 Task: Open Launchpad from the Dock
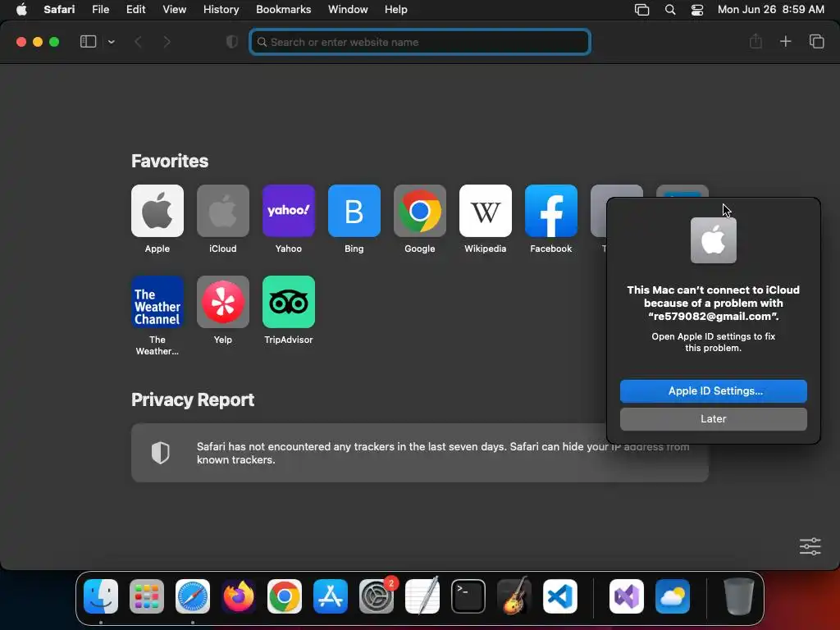(x=146, y=596)
